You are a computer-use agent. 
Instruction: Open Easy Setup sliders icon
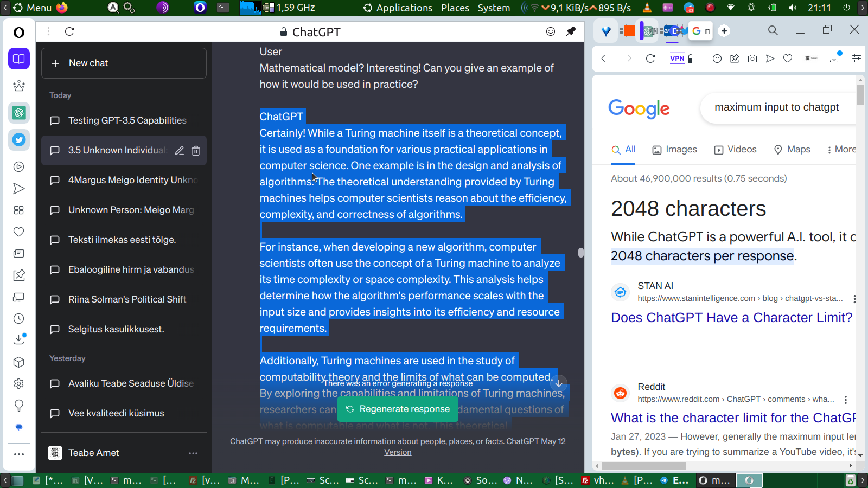[857, 59]
